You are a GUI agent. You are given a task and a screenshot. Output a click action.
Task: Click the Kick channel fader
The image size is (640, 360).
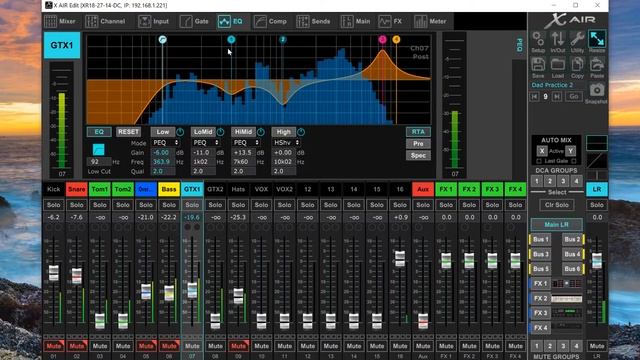pos(53,273)
